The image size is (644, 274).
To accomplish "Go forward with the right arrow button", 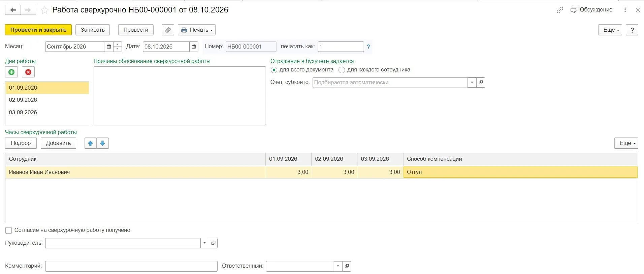I will tap(28, 10).
